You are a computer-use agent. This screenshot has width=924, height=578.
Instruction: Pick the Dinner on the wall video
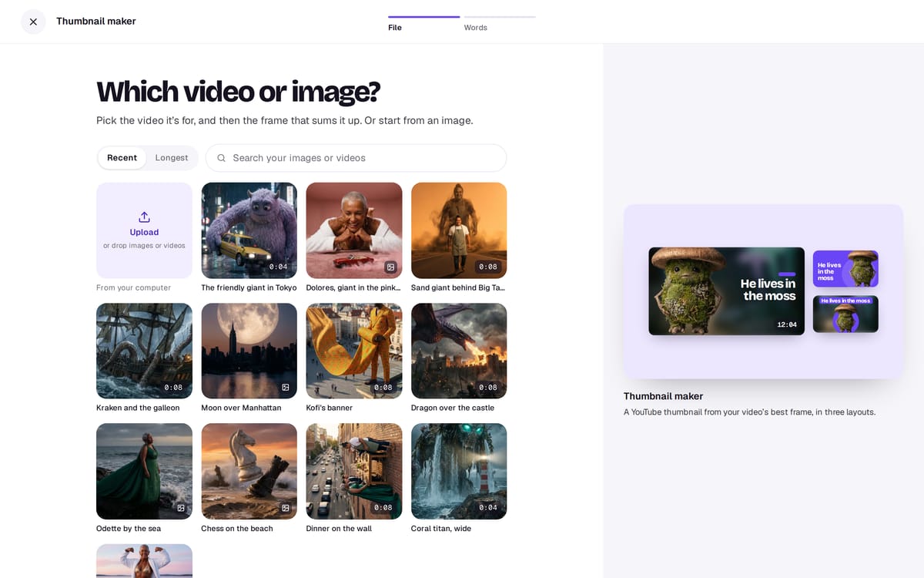pos(354,471)
